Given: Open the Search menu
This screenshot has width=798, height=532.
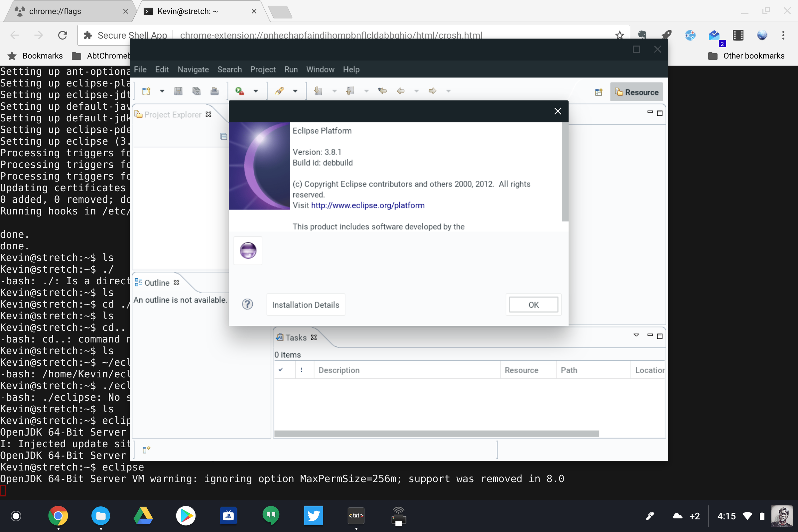Looking at the screenshot, I should (230, 69).
